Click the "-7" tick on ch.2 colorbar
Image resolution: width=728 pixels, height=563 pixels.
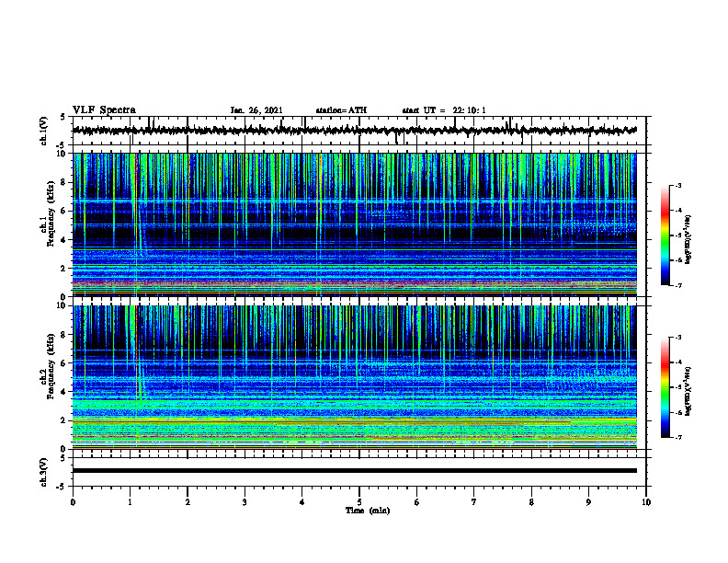click(x=677, y=438)
